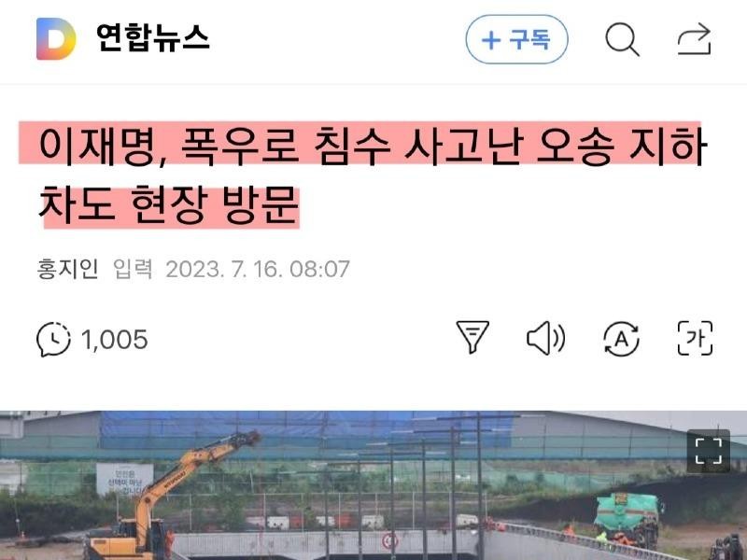Expand photo with fullscreen icon
This screenshot has height=560, width=747.
709,451
